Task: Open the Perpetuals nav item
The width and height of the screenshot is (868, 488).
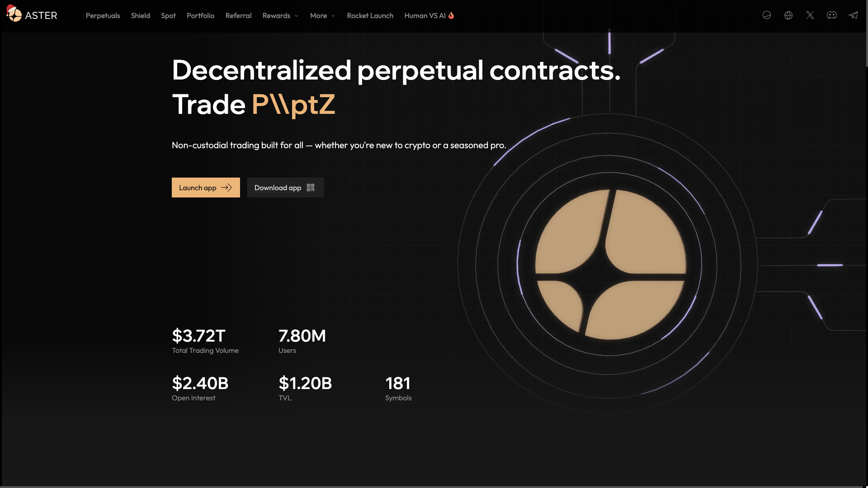Action: point(103,15)
